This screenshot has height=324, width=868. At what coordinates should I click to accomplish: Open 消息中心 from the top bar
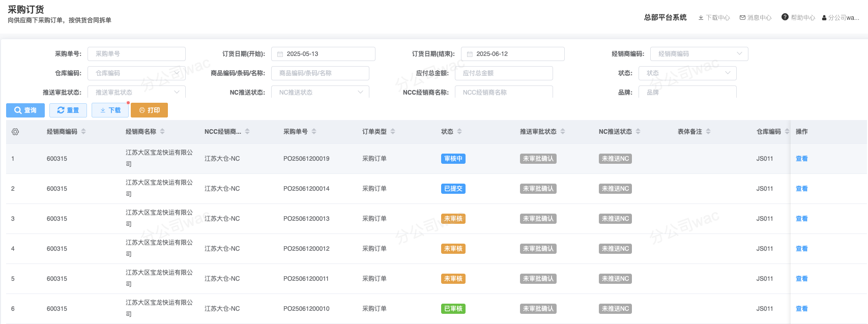[755, 17]
